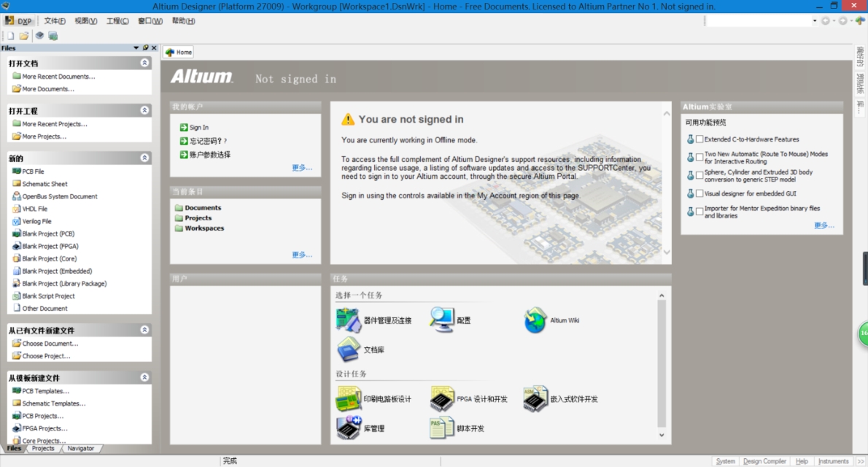Open the 印刷电路板设计 (PCB design) task icon
Image resolution: width=868 pixels, height=467 pixels.
[x=347, y=398]
